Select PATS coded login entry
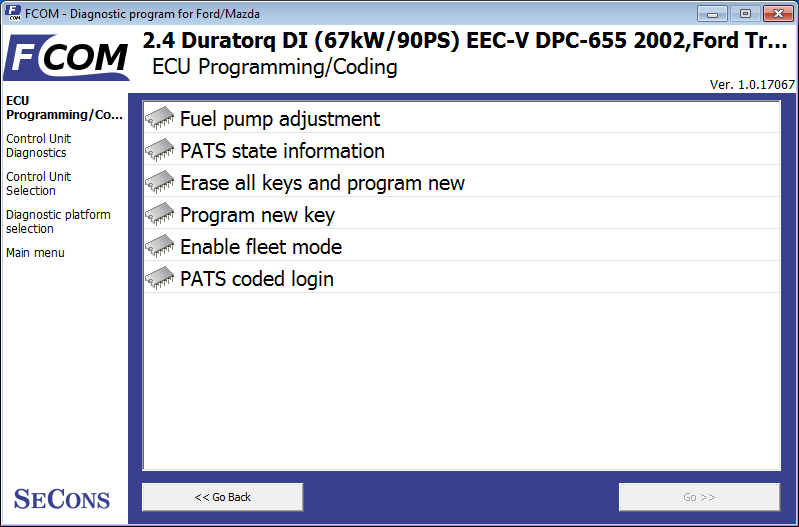The image size is (799, 527). tap(257, 279)
